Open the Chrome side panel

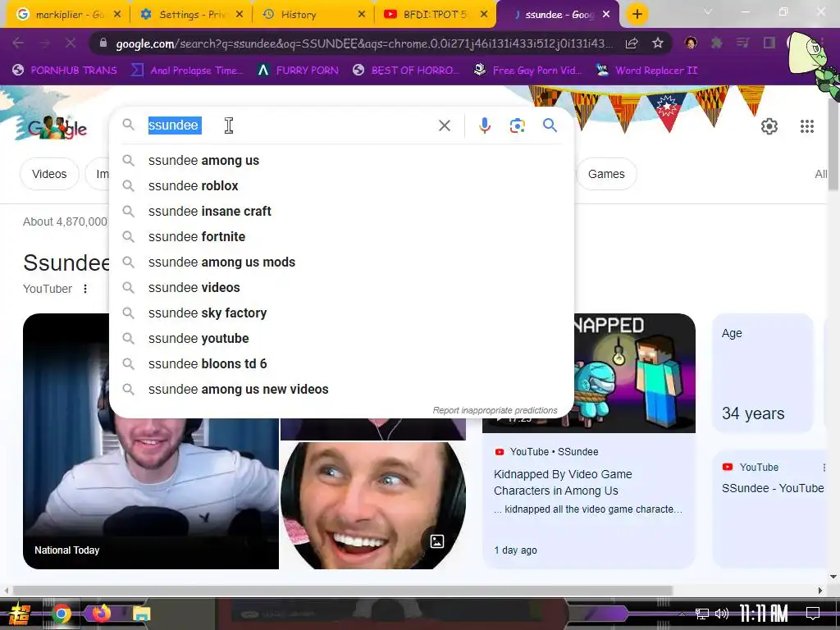(769, 43)
